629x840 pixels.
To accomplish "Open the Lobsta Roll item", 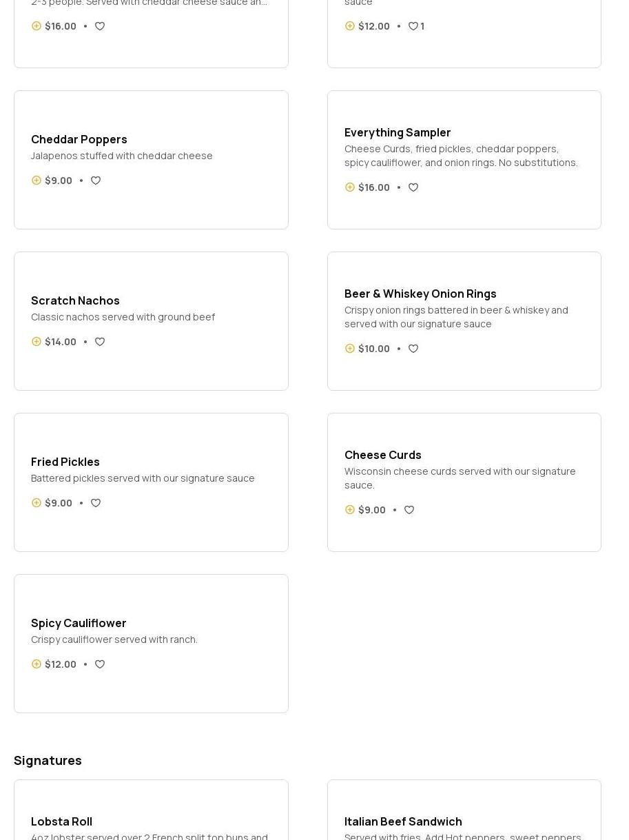I will tap(61, 821).
